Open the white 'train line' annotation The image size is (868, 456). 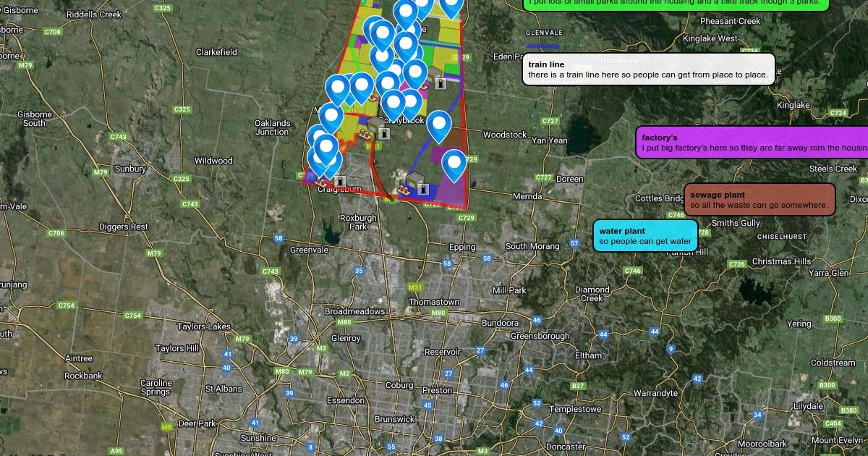coord(649,69)
